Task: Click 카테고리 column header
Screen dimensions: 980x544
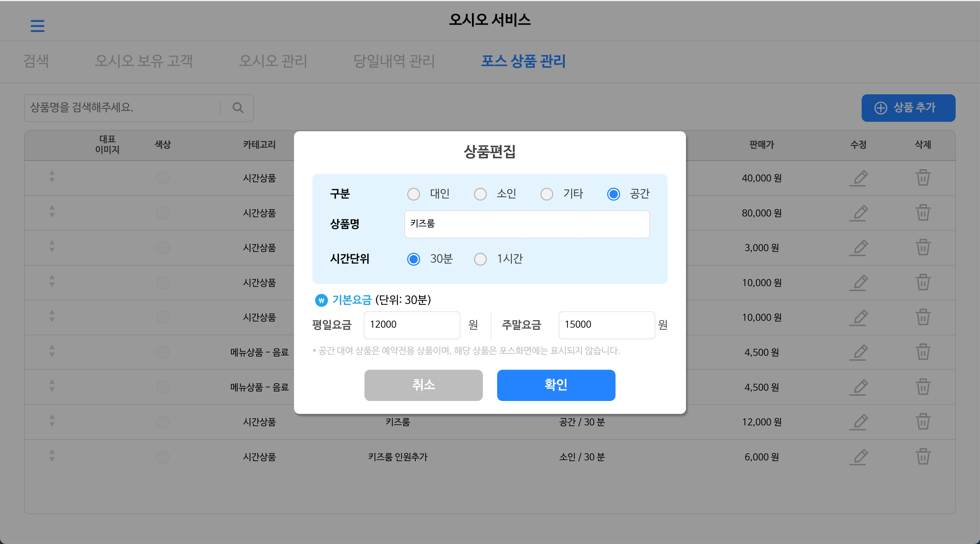Action: pos(259,144)
